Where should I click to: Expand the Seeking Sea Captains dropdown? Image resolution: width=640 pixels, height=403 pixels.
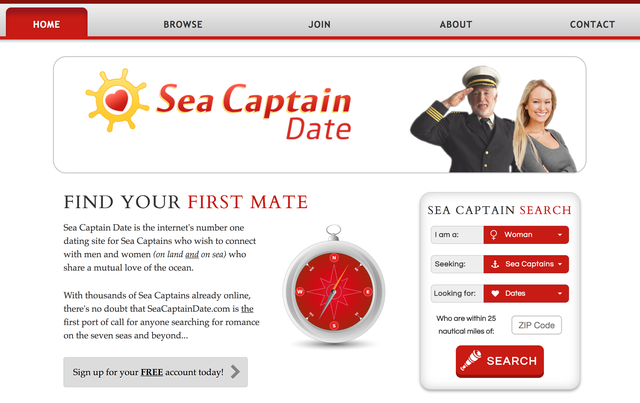pyautogui.click(x=526, y=264)
